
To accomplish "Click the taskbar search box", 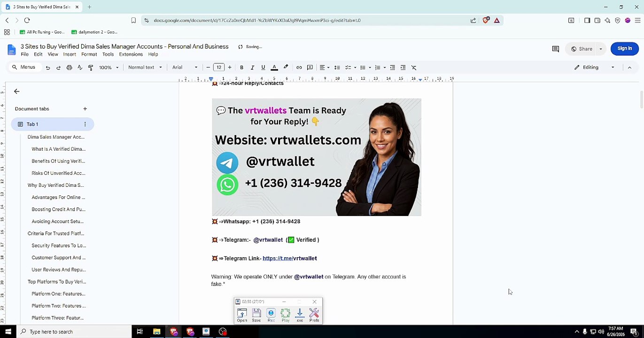I will point(74,331).
